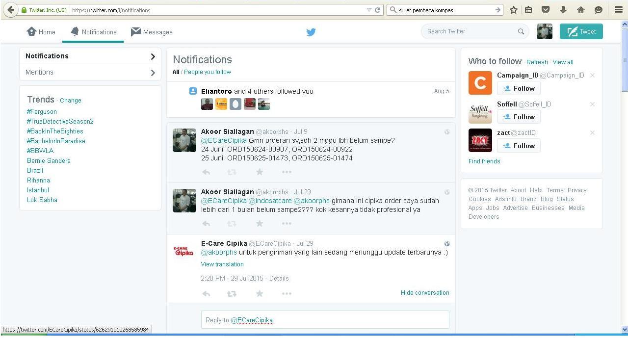Reply to Akoor's Jul 29 tweet

pos(206,223)
